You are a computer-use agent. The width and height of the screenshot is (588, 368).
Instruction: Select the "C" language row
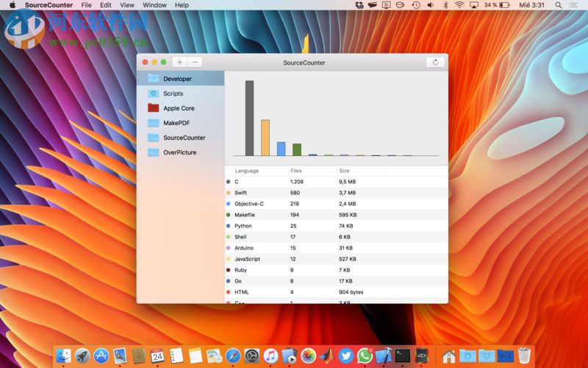(337, 182)
